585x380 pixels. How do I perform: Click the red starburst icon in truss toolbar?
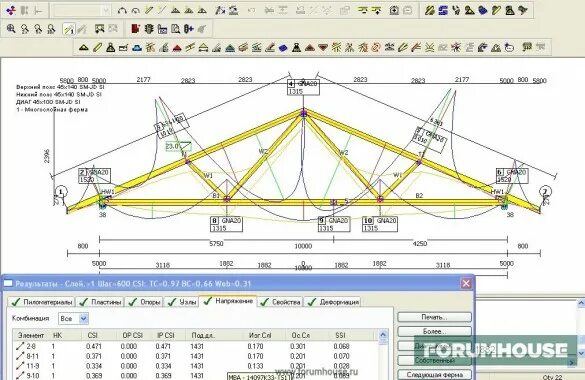(x=456, y=47)
